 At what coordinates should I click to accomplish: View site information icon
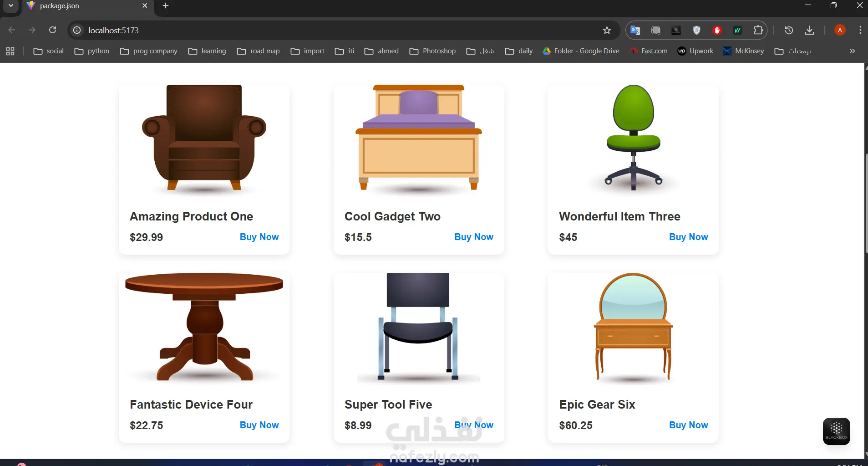pyautogui.click(x=77, y=30)
